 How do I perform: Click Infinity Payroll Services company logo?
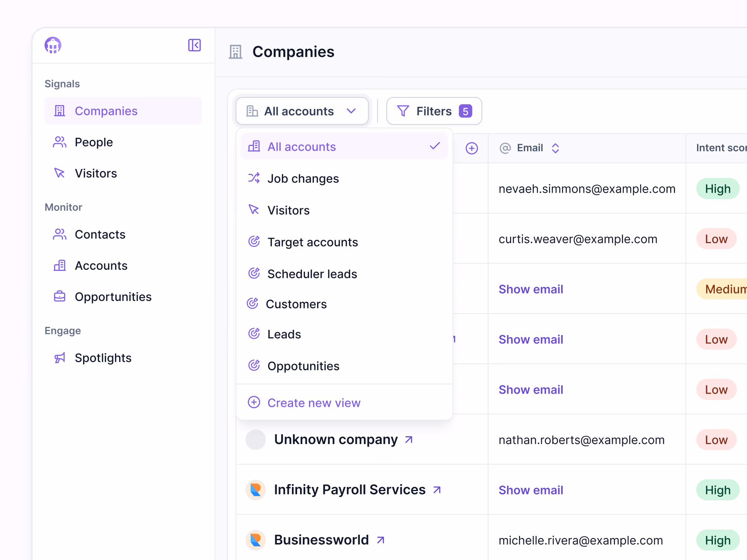(256, 490)
